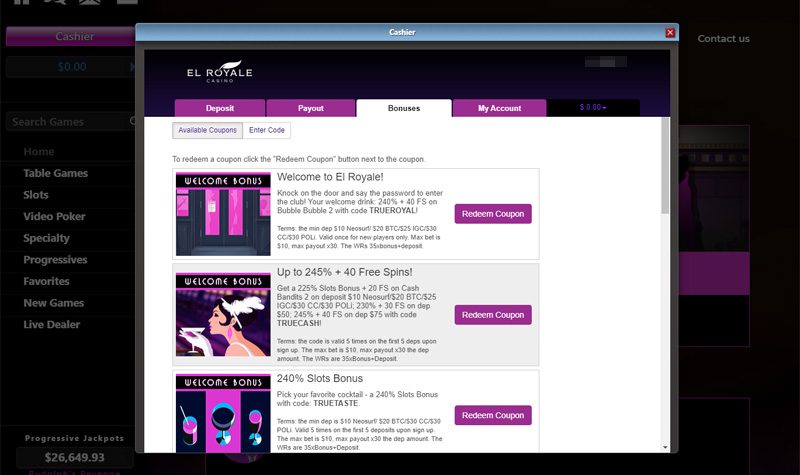The height and width of the screenshot is (475, 800).
Task: Open the My Account tab
Action: pyautogui.click(x=499, y=108)
